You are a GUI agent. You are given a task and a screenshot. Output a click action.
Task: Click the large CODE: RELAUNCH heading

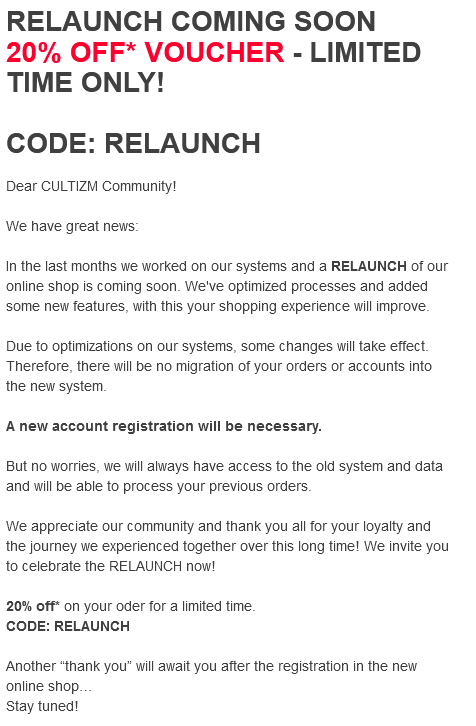pyautogui.click(x=133, y=143)
